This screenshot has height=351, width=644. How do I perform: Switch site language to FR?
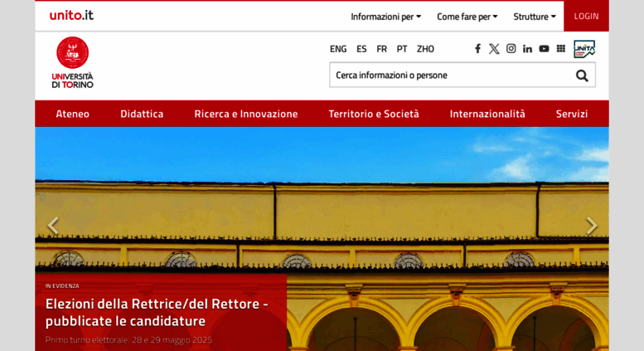pyautogui.click(x=381, y=49)
